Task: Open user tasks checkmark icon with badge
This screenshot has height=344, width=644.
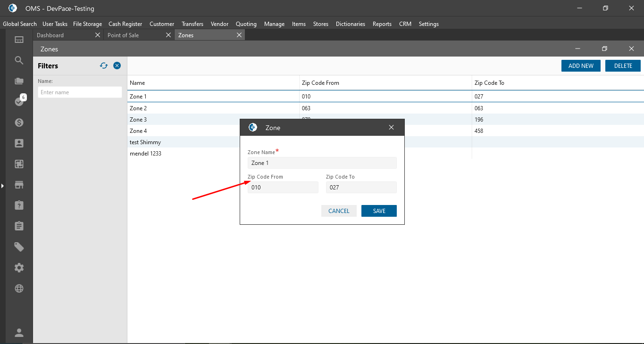Action: click(x=19, y=101)
